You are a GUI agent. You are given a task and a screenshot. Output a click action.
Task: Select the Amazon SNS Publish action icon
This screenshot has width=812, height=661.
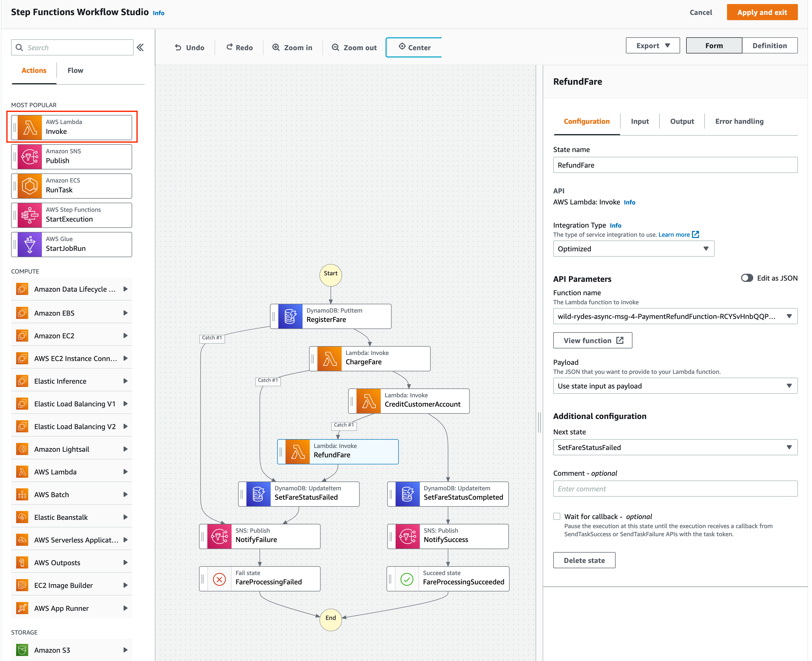[30, 157]
